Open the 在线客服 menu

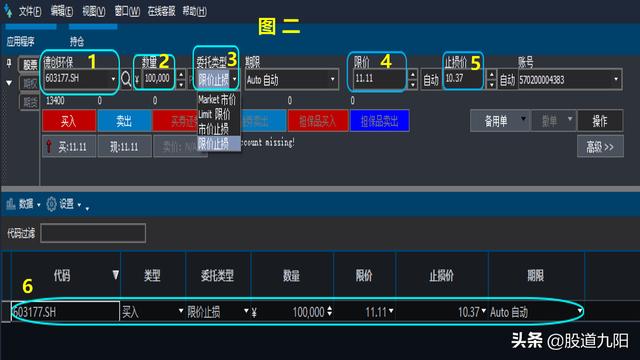161,11
